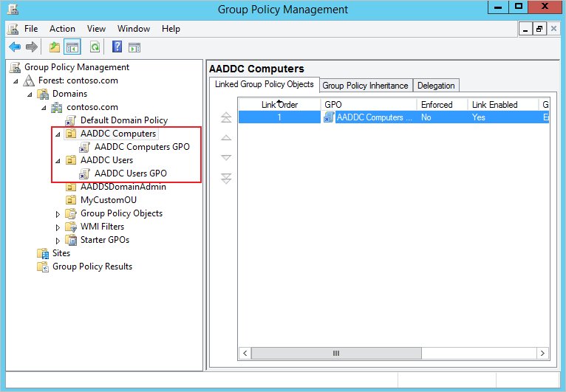Sort by the Link Enabled column header
Viewport: 566px width, 392px height.
click(x=503, y=105)
